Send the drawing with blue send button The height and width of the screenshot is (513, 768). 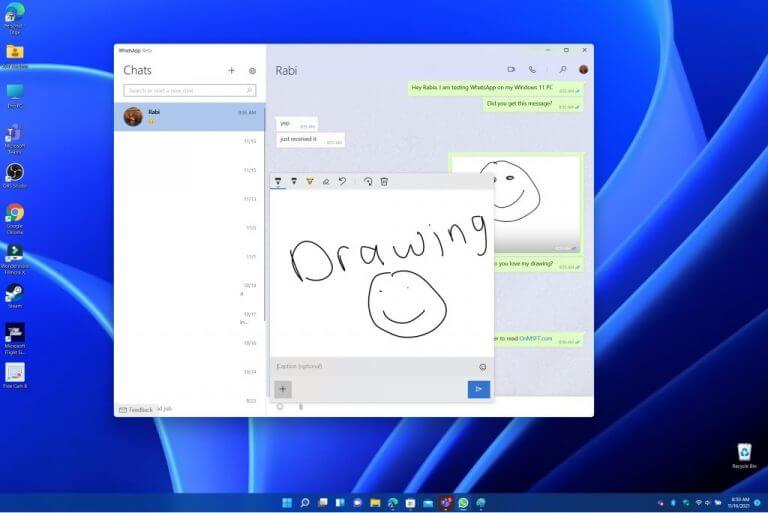coord(479,389)
